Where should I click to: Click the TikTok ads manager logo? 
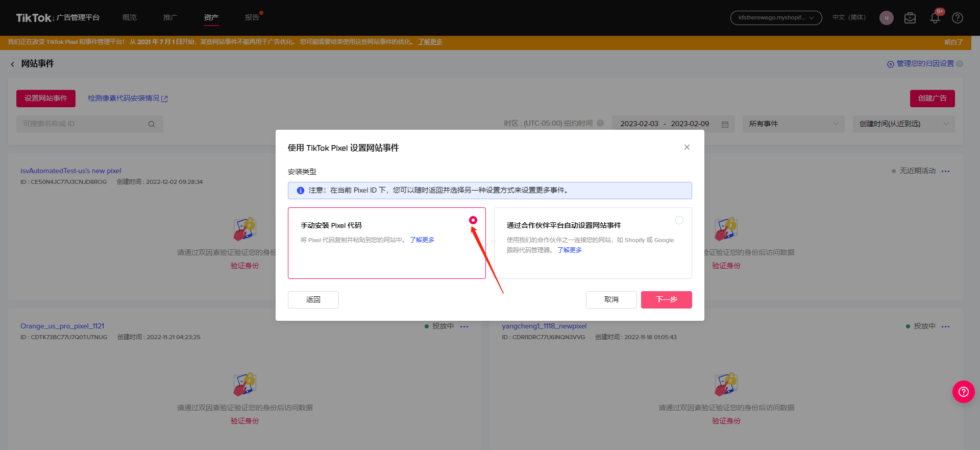tap(58, 18)
